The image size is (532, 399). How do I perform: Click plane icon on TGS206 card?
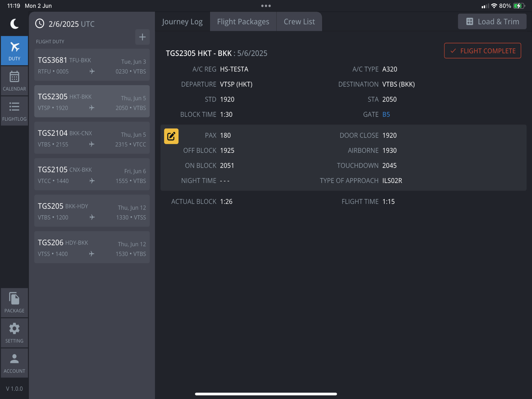[x=91, y=253]
